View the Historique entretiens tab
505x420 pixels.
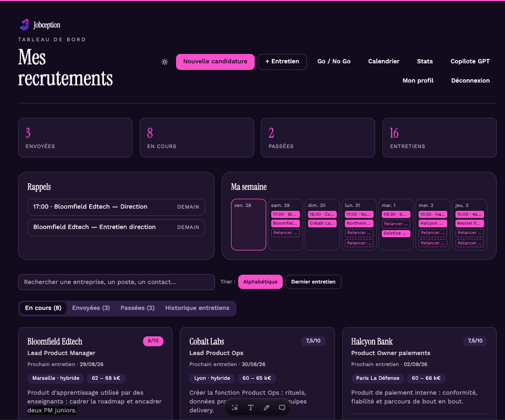197,308
